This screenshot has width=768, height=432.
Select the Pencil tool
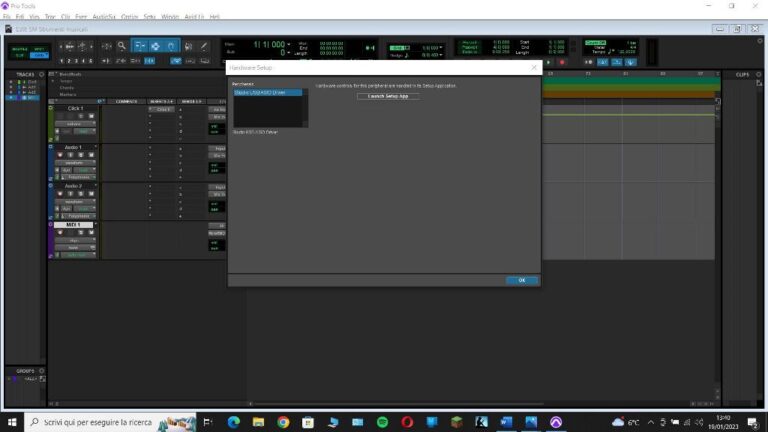pyautogui.click(x=204, y=47)
